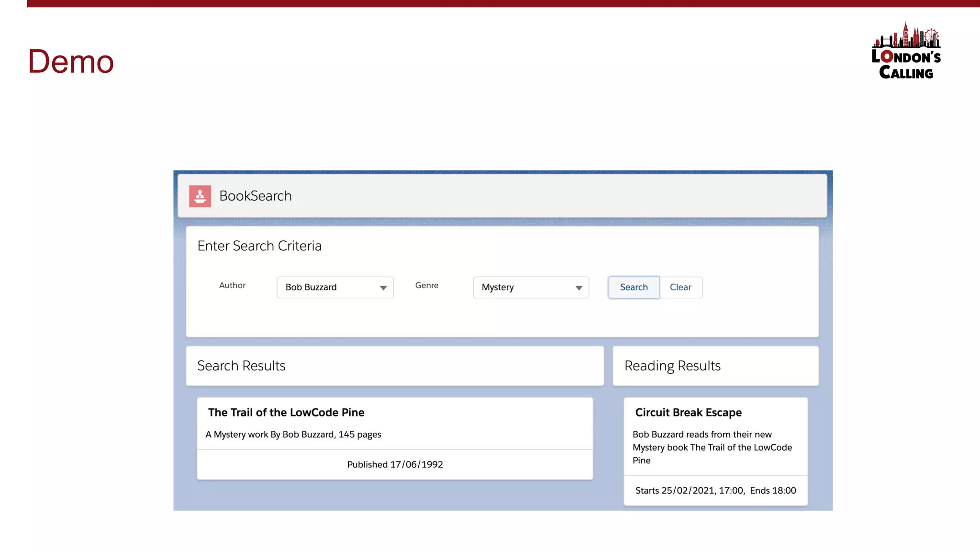This screenshot has width=980, height=552.
Task: Open the Author dropdown arrow
Action: point(383,288)
